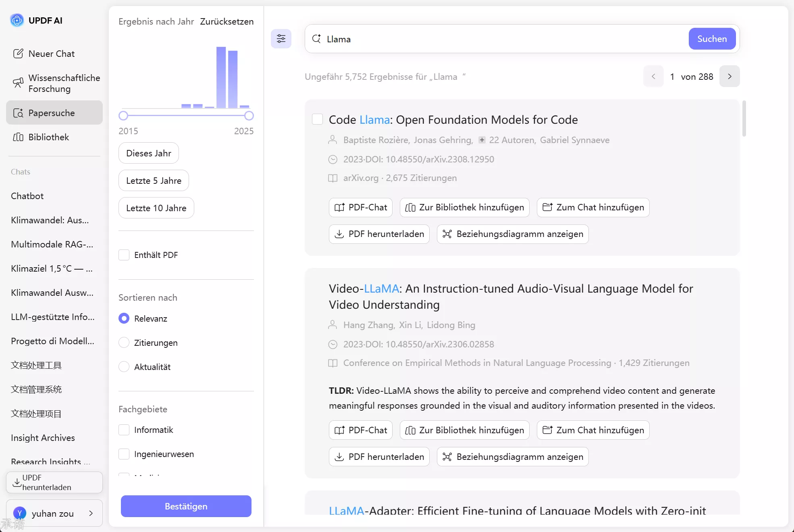Click the UPDF AI logo icon
The width and height of the screenshot is (794, 532).
[x=17, y=20]
